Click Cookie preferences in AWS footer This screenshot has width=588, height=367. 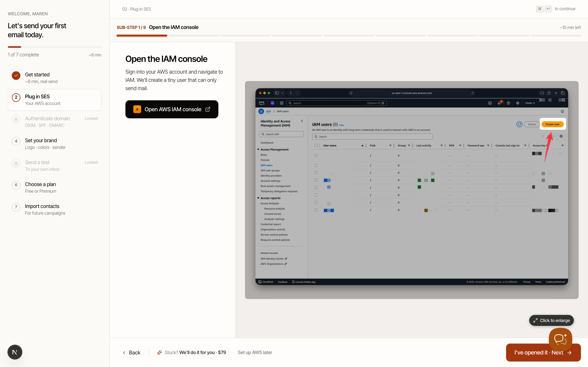pos(555,282)
